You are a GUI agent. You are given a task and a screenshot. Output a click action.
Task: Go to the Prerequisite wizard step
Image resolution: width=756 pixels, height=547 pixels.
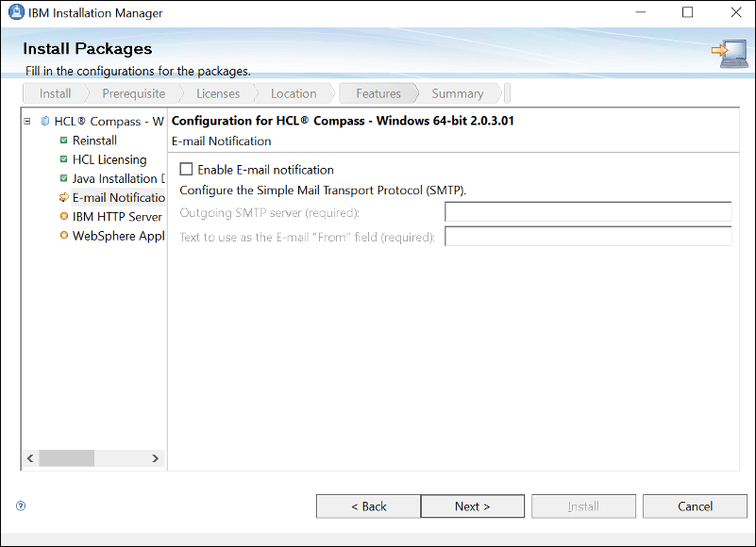click(x=134, y=93)
